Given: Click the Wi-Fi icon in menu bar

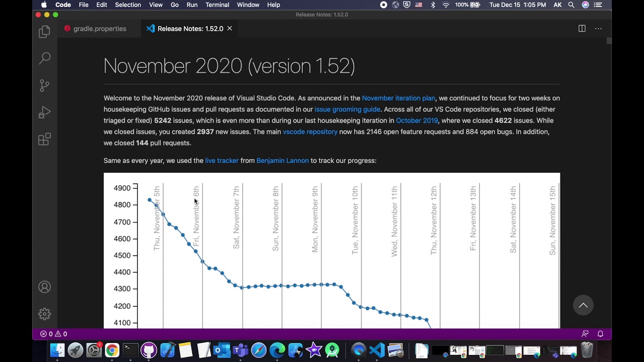Looking at the screenshot, I should (x=446, y=5).
